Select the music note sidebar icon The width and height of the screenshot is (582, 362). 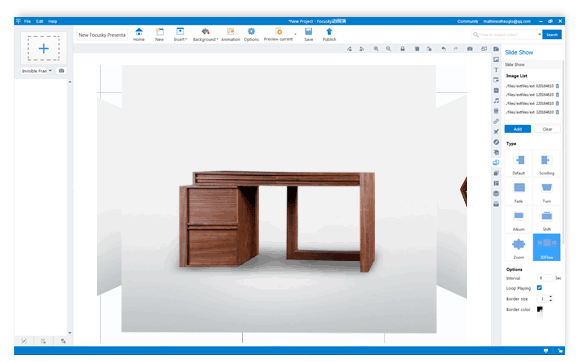496,101
